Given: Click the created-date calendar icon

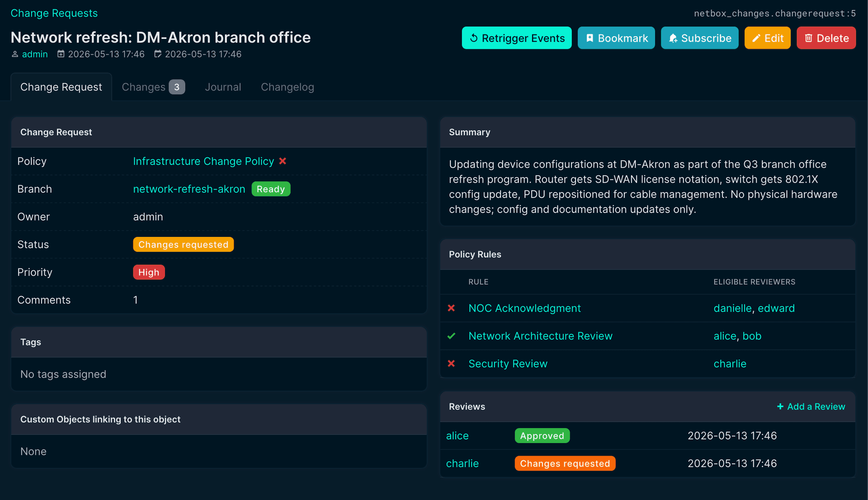Looking at the screenshot, I should click(x=61, y=54).
